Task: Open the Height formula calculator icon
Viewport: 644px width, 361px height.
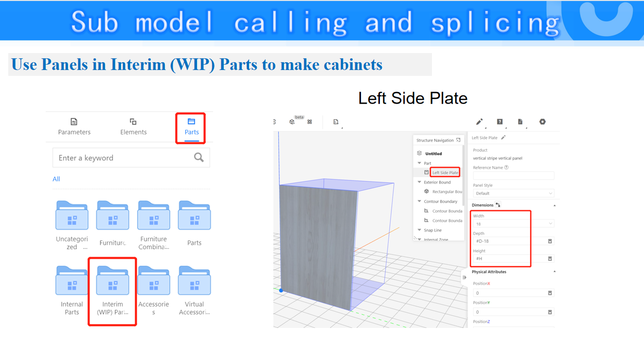Action: (550, 259)
